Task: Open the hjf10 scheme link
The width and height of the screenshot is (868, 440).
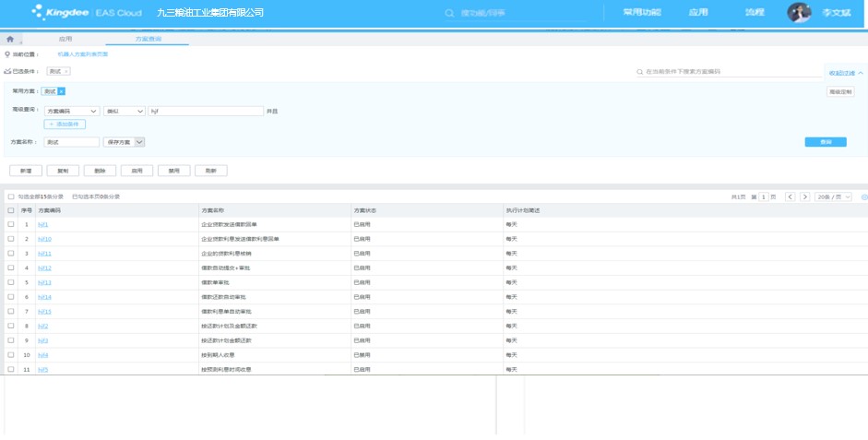Action: point(44,239)
